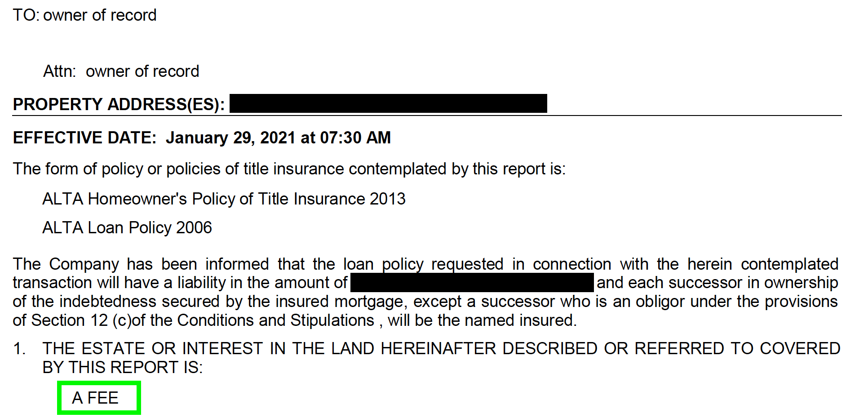Click the ALTA Loan Policy 2006 line
Screen dimensions: 868x418
click(127, 227)
